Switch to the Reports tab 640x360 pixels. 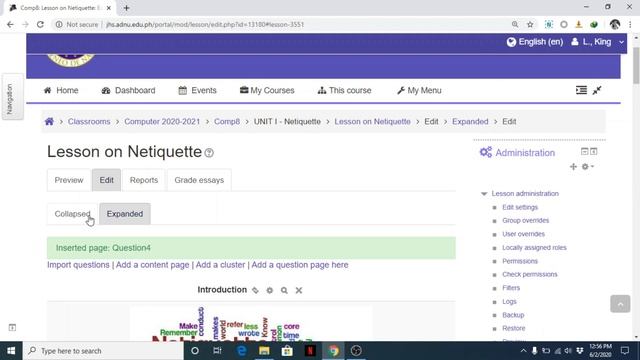(x=144, y=180)
